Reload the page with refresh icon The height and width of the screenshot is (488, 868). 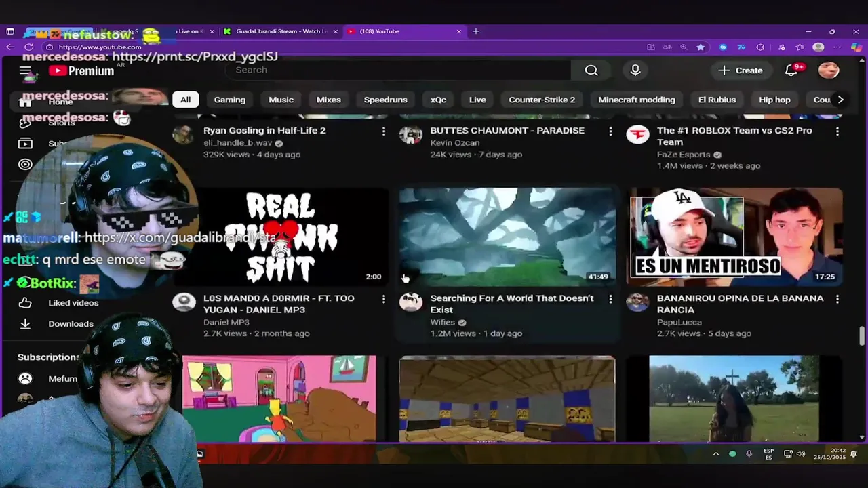(28, 47)
